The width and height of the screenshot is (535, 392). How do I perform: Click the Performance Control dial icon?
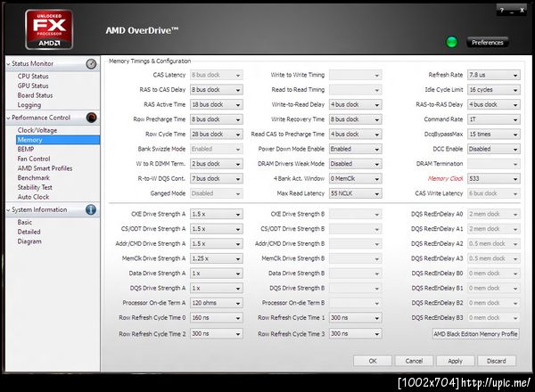coord(91,118)
